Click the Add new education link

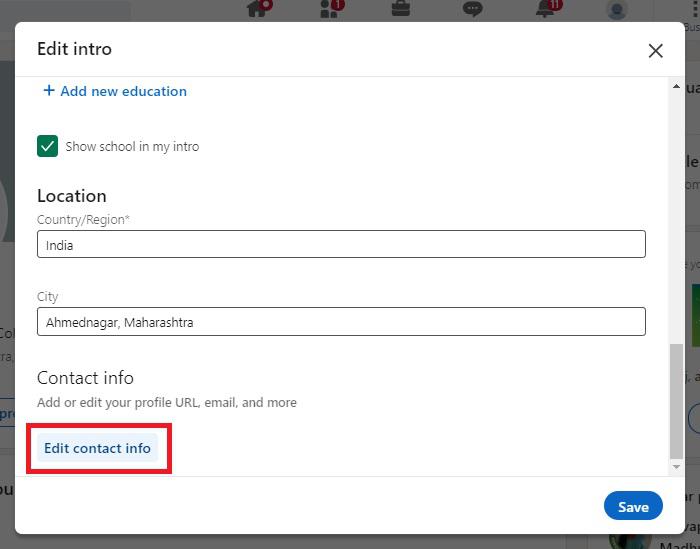123,91
